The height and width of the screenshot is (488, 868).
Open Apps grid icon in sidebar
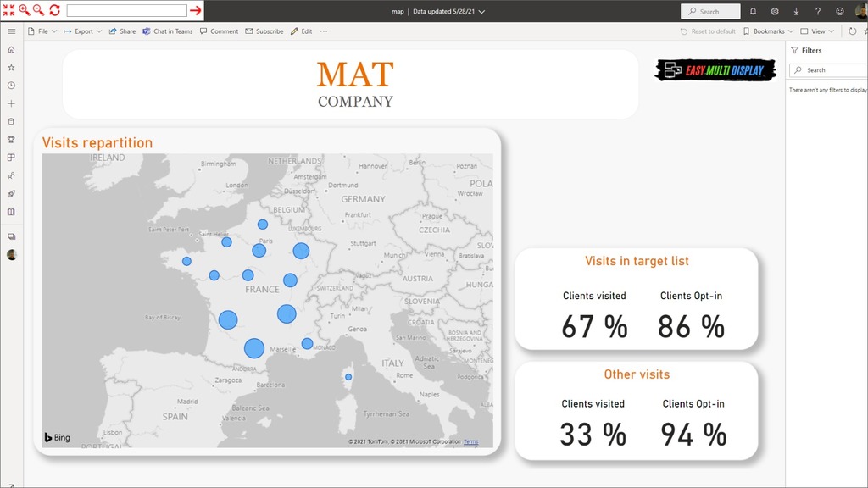(x=11, y=158)
